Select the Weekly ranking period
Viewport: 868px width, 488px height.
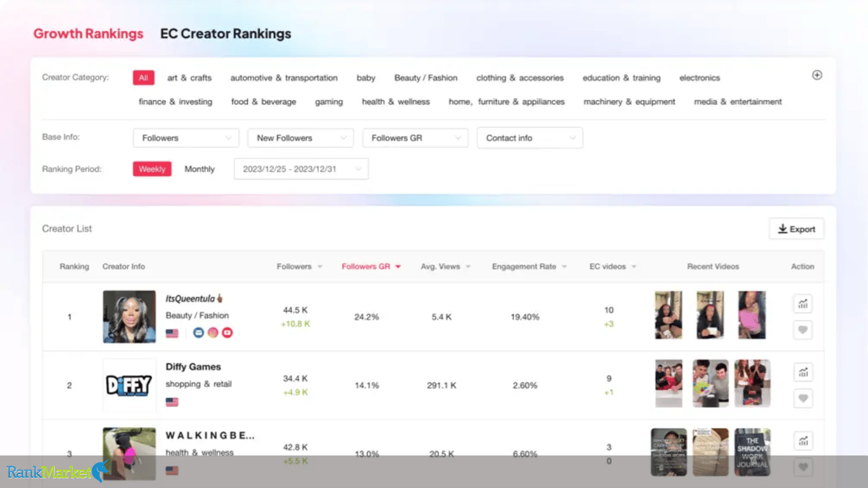(152, 169)
